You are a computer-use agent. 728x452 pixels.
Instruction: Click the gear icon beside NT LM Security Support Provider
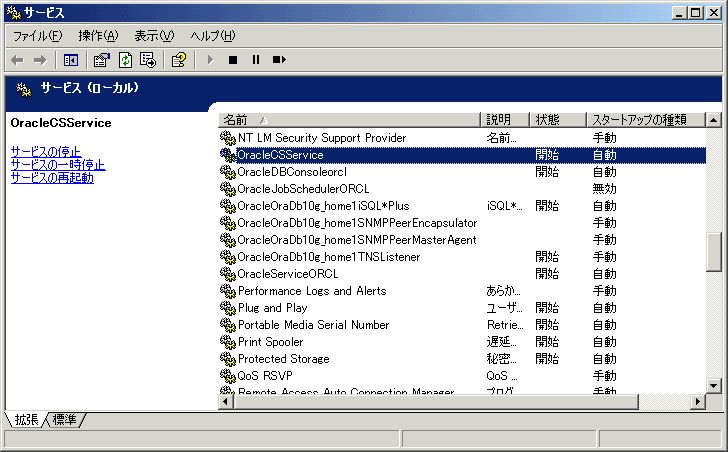[x=228, y=138]
